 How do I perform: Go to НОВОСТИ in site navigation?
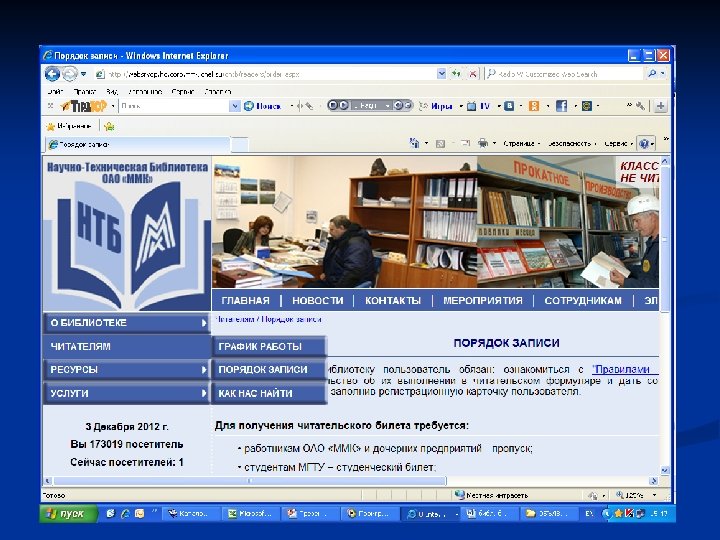318,300
